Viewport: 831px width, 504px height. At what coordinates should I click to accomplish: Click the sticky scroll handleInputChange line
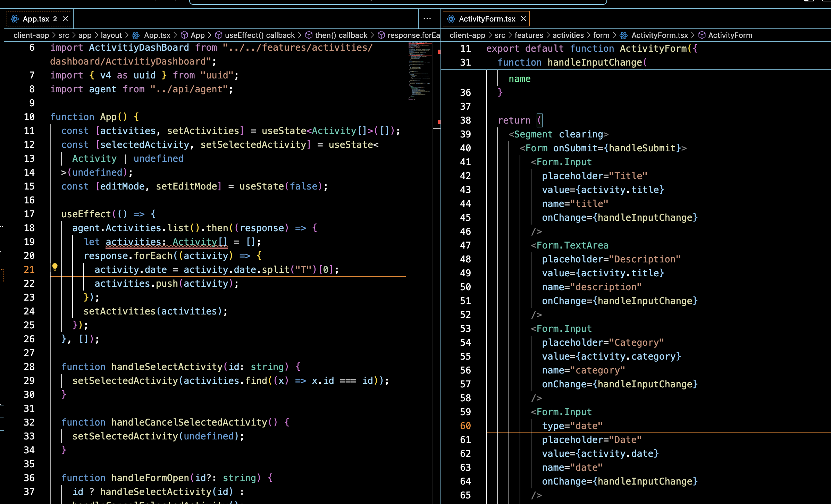tap(594, 62)
